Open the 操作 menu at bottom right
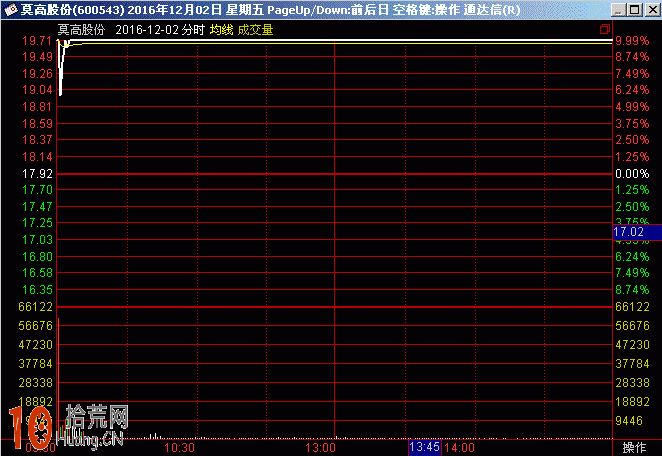 [x=635, y=447]
